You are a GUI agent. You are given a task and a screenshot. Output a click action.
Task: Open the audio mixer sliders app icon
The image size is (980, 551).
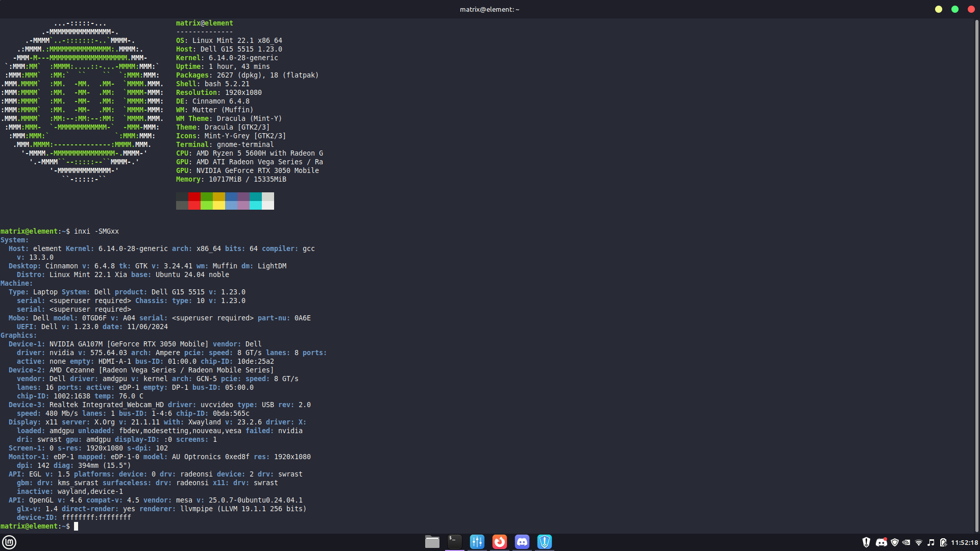(x=477, y=542)
